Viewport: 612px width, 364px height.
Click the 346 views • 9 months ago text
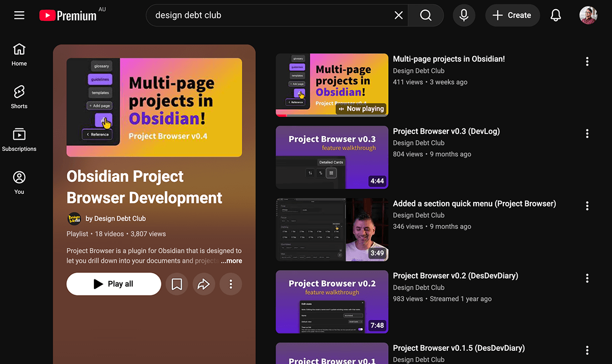(432, 227)
